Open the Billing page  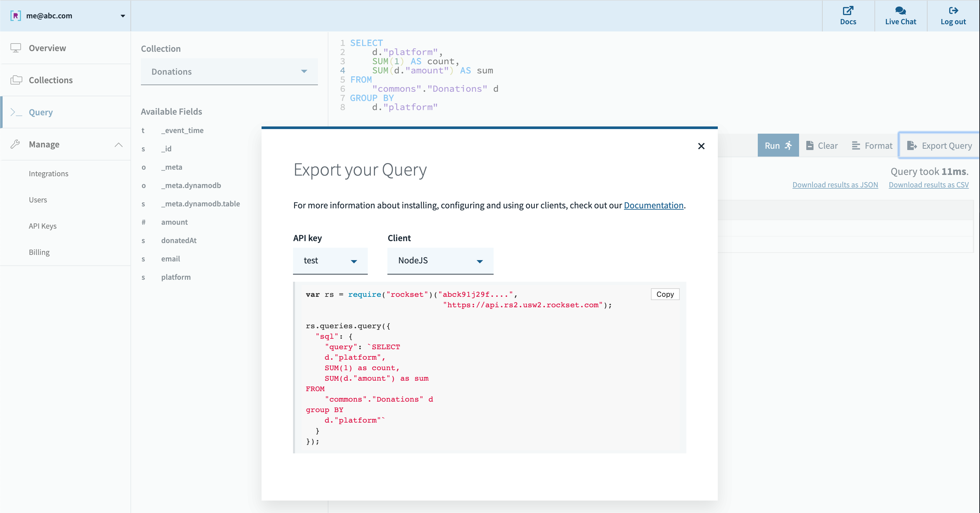pos(39,252)
